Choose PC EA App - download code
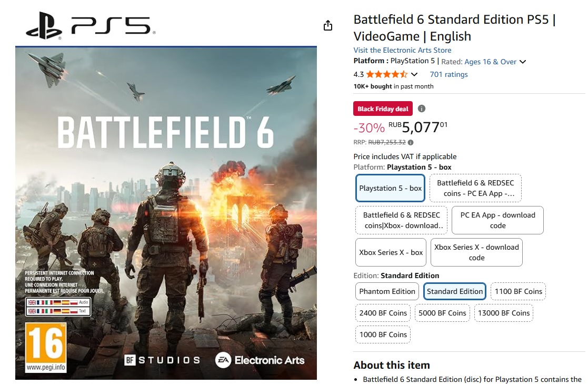 [x=497, y=220]
